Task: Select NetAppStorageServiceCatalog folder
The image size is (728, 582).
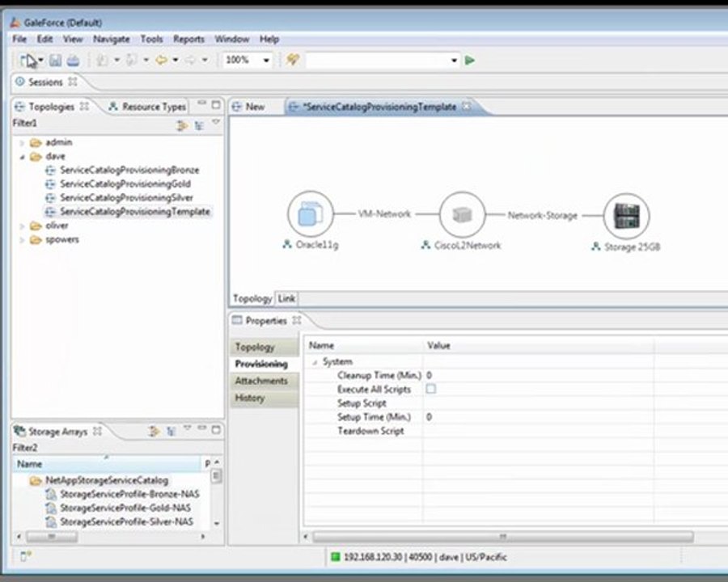Action: click(x=106, y=480)
